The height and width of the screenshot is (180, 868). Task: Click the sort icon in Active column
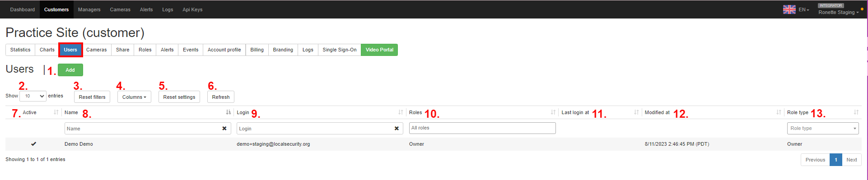56,112
